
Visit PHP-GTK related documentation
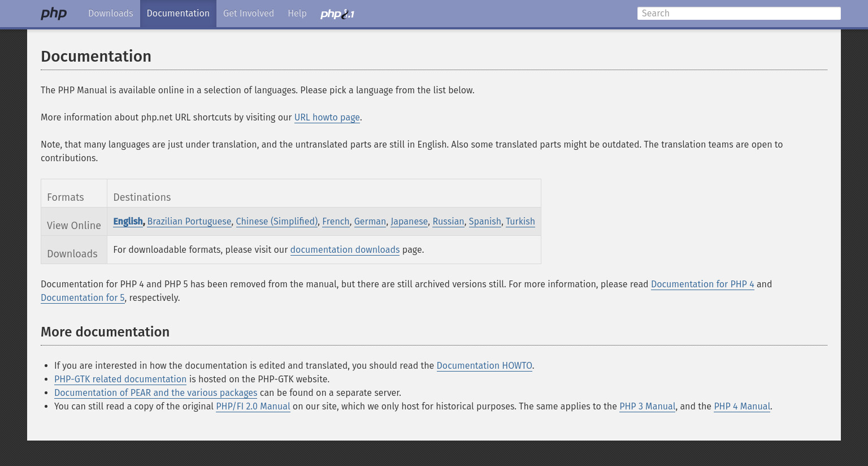[120, 379]
